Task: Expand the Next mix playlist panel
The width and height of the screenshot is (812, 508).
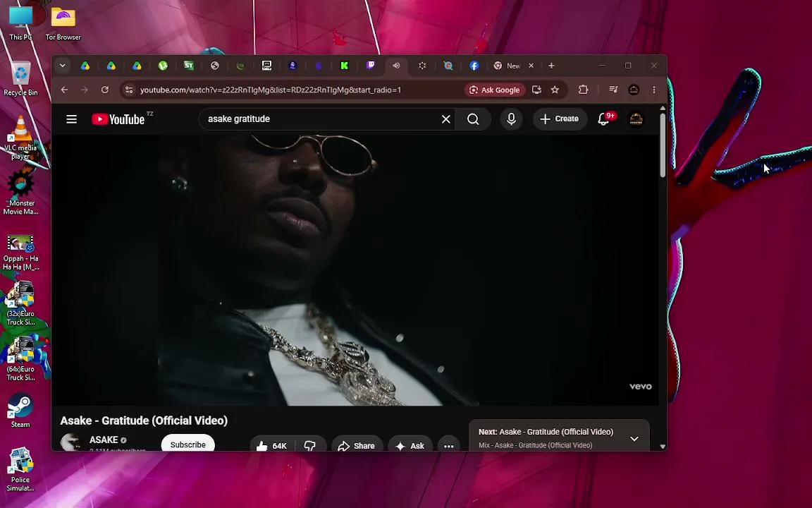Action: 634,439
